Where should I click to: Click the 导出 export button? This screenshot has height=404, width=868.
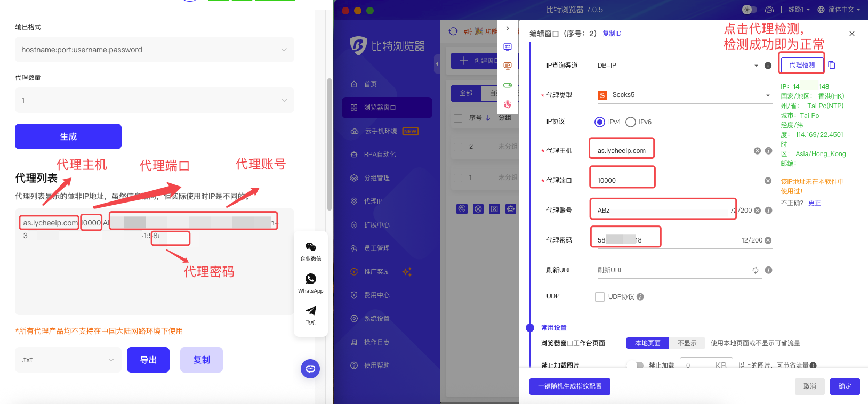pos(148,360)
